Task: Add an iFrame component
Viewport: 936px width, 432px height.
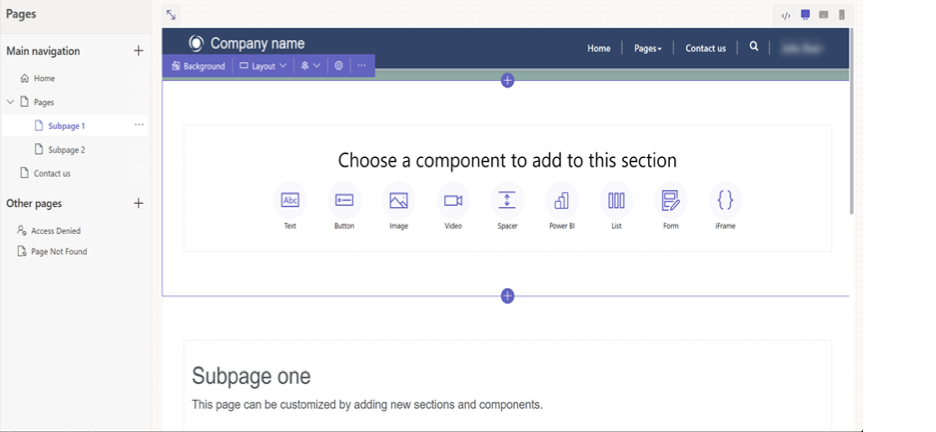Action: click(x=725, y=201)
